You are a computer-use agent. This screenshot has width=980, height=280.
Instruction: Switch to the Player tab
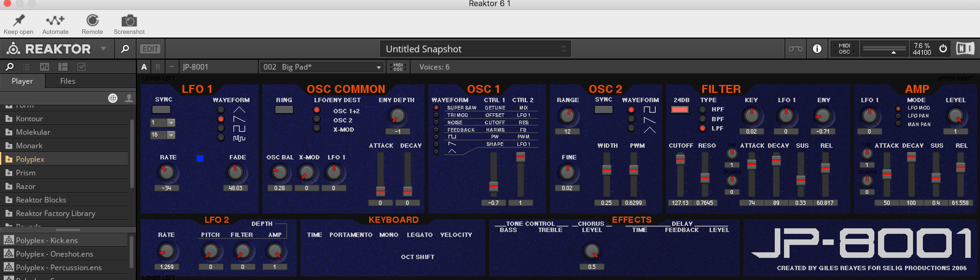coord(22,81)
